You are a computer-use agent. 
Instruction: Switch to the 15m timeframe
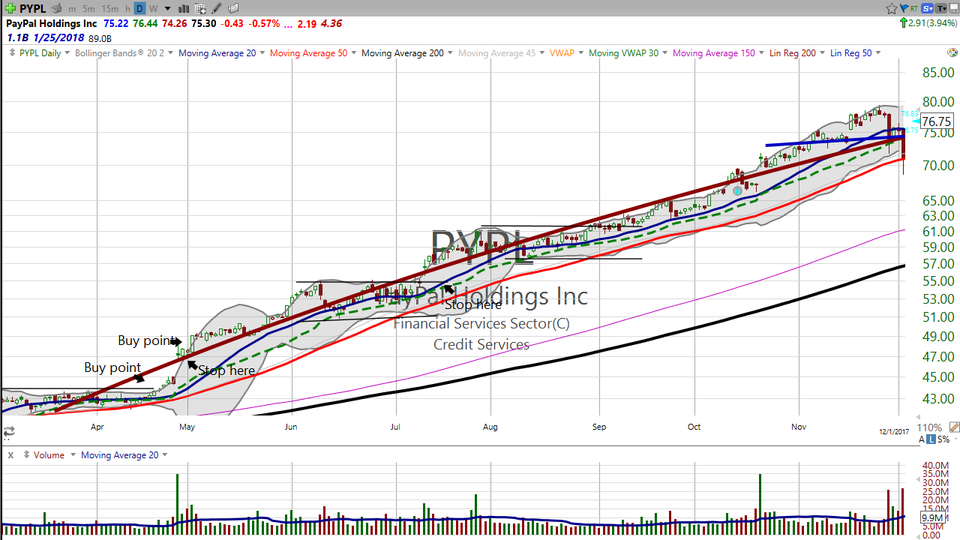click(x=110, y=9)
